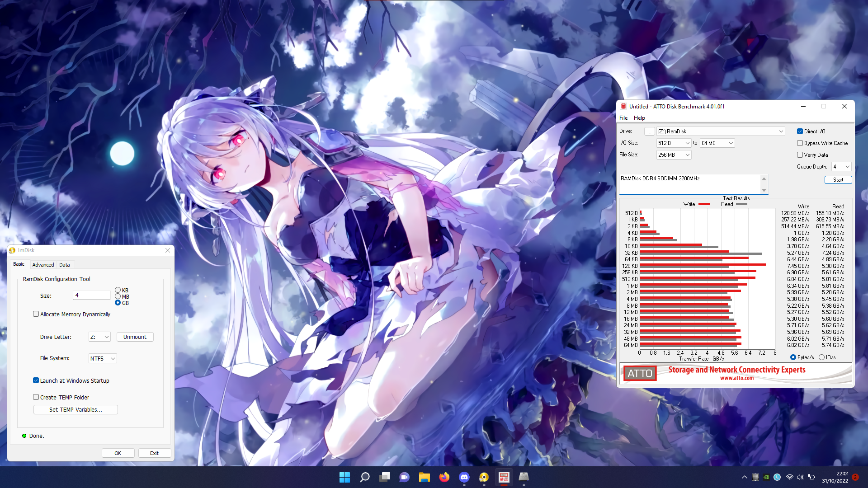Click the ATTO logo banner
868x488 pixels.
click(640, 373)
